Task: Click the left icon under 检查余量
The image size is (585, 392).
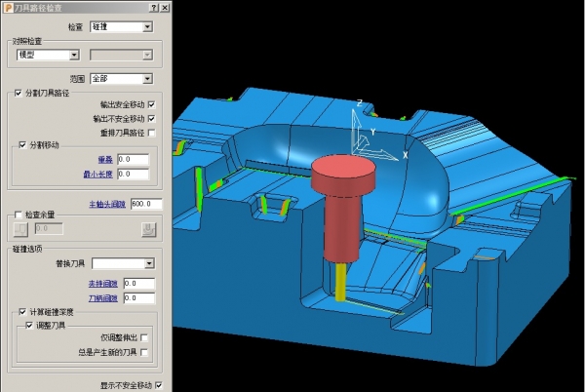Action: tap(20, 229)
